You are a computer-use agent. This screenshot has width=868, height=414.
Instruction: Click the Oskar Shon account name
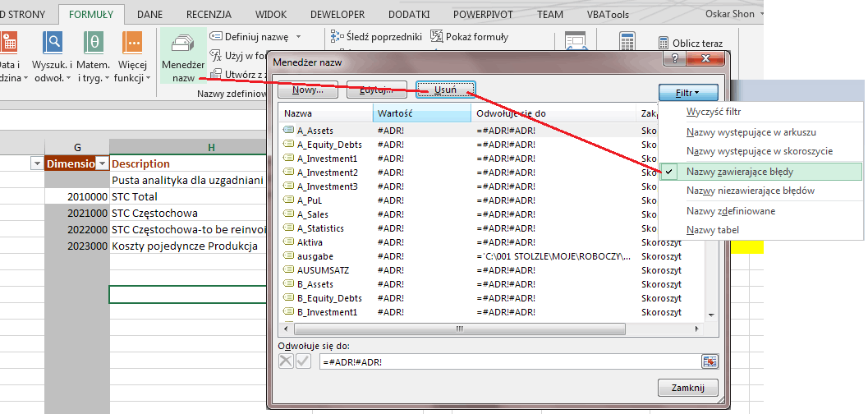point(729,14)
